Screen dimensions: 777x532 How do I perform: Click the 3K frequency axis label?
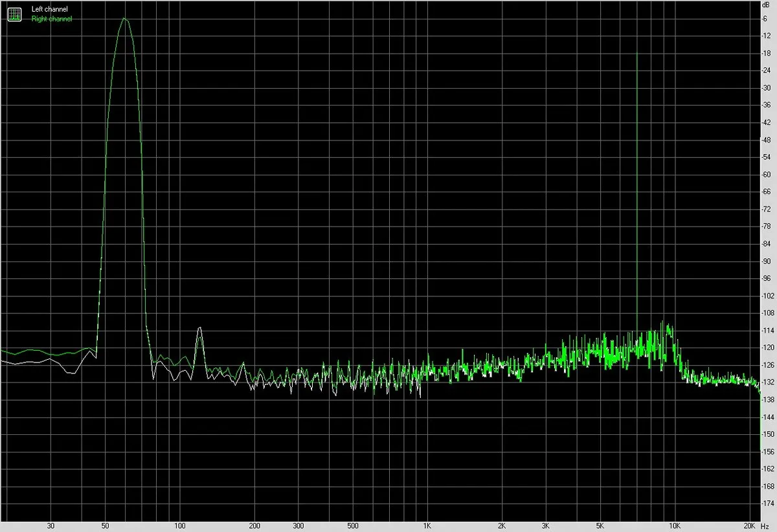click(545, 526)
